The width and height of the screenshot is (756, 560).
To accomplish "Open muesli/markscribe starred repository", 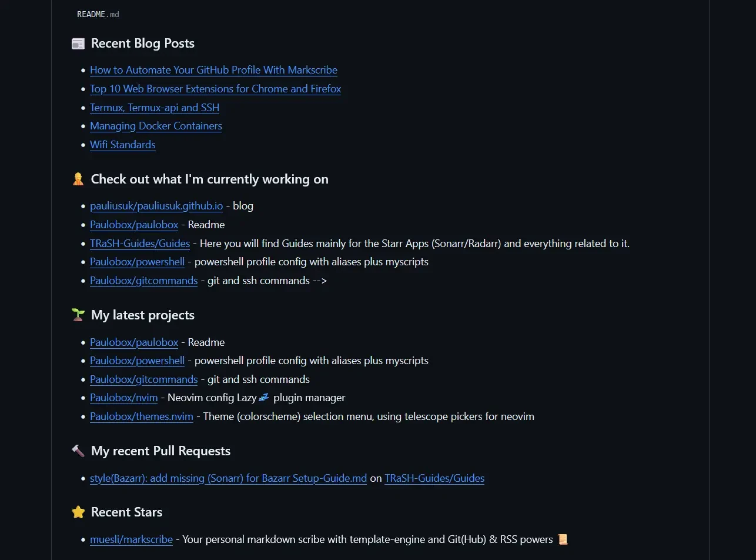I will click(131, 539).
